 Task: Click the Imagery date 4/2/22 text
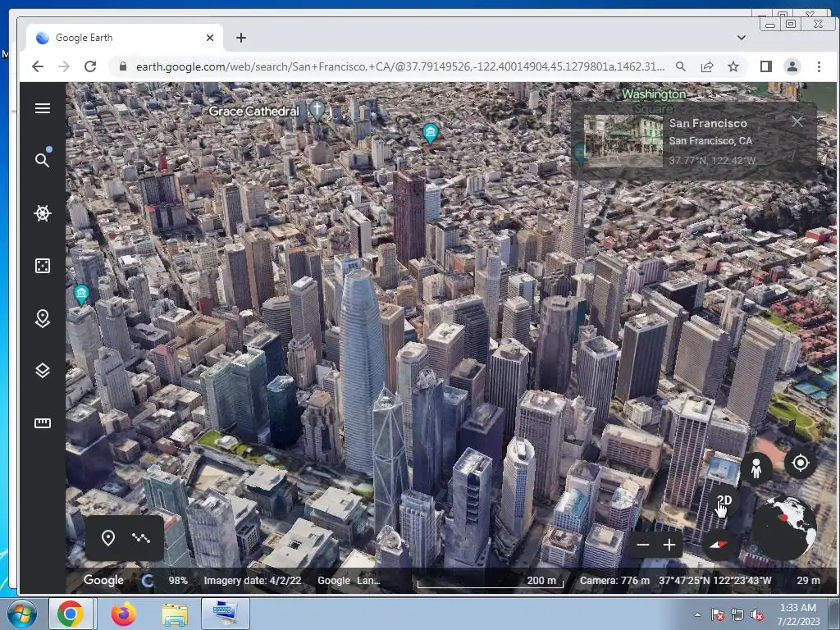[x=253, y=581]
